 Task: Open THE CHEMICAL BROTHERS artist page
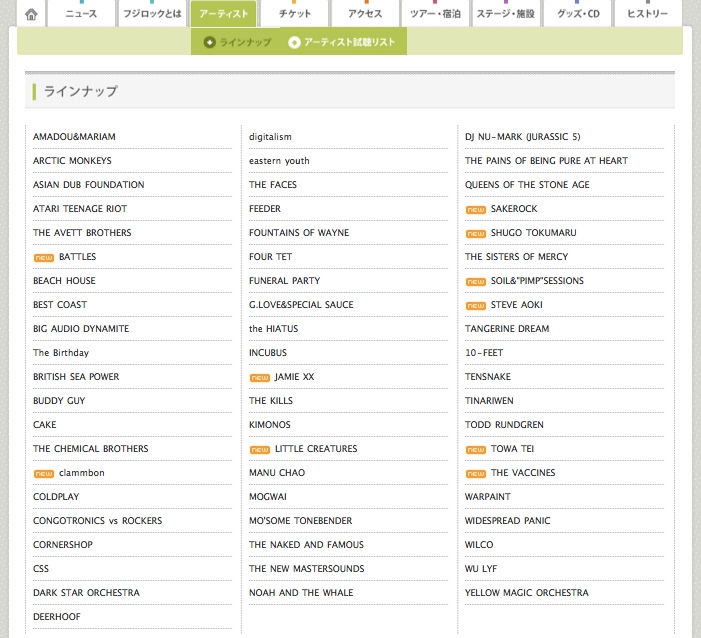pyautogui.click(x=91, y=449)
